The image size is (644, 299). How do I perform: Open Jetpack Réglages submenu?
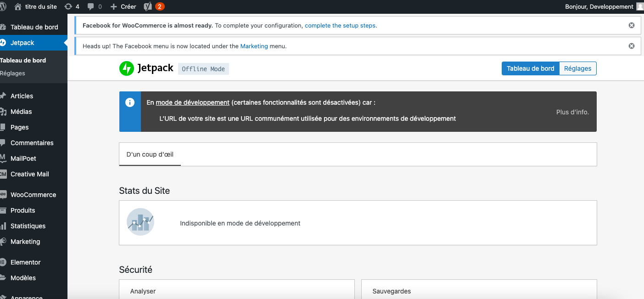pyautogui.click(x=13, y=73)
